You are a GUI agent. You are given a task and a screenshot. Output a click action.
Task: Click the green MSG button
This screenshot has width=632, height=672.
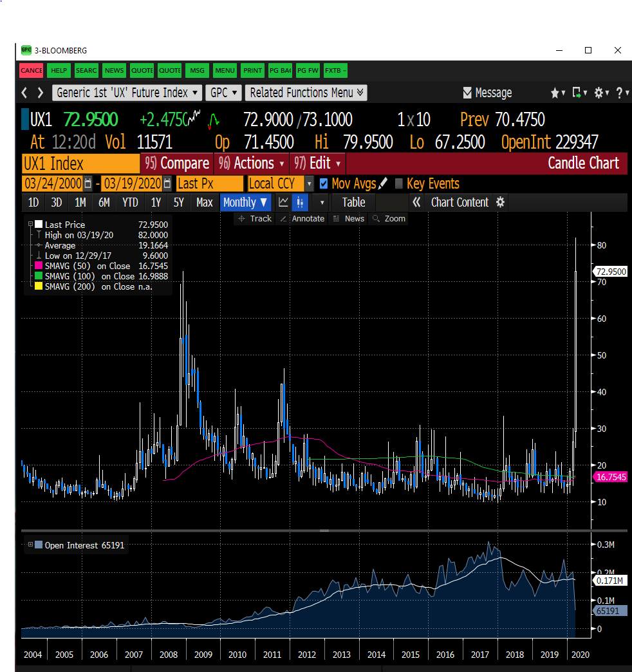pos(197,70)
